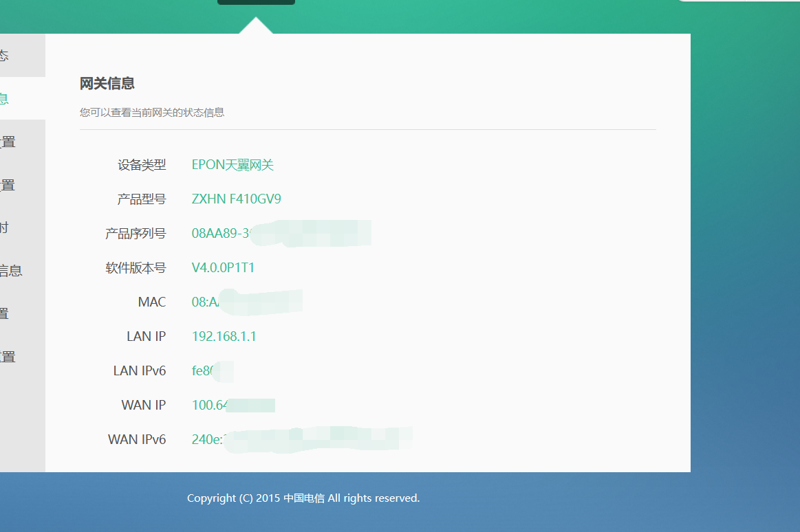Select the model value ZXHN F410GV9

(x=236, y=199)
